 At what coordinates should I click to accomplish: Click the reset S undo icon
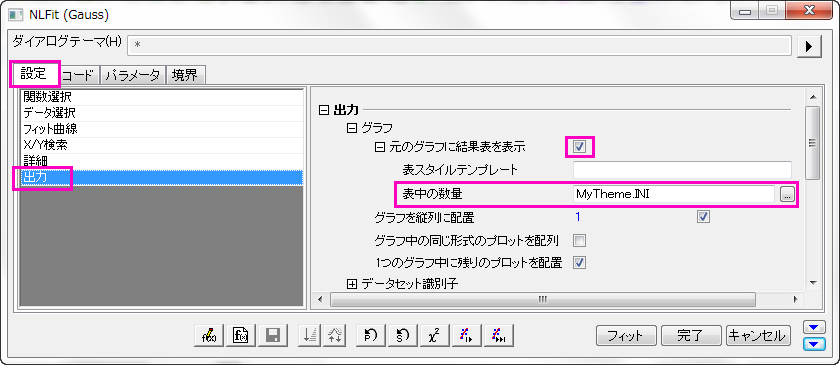[x=402, y=336]
